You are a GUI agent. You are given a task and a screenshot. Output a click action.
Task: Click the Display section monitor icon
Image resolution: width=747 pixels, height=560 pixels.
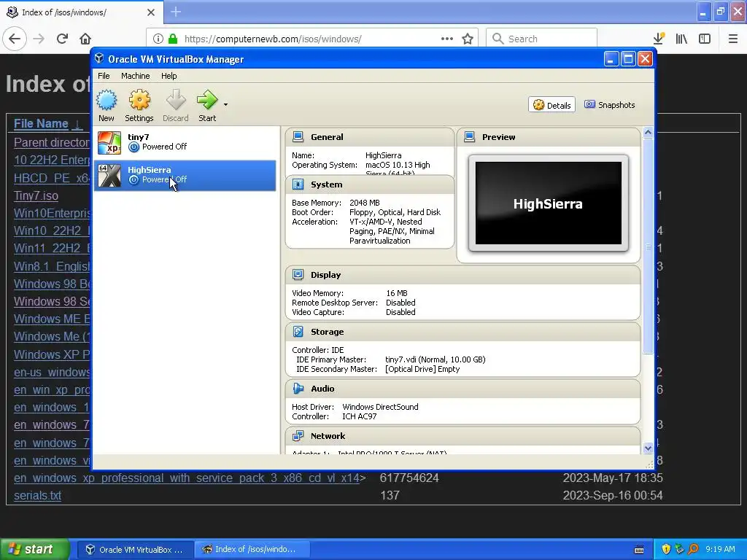click(298, 275)
